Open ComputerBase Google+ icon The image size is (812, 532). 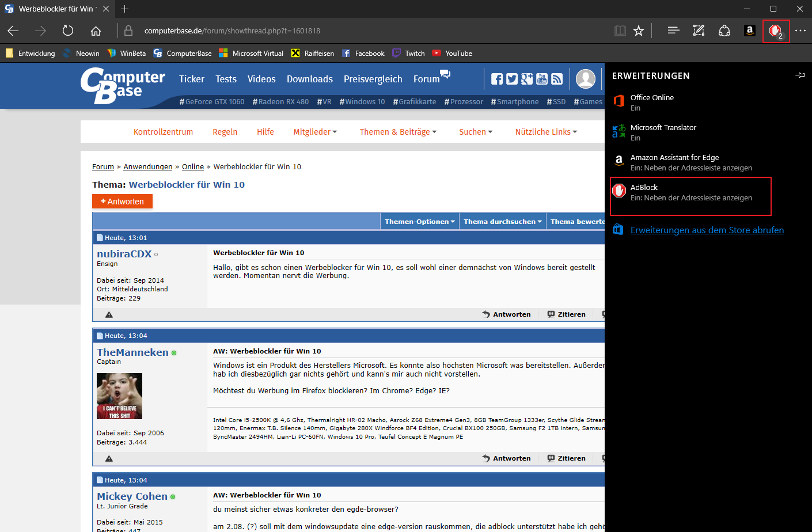click(x=527, y=79)
